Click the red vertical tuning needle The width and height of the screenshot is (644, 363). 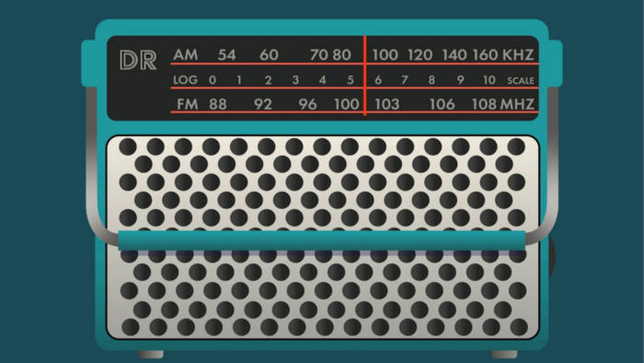pyautogui.click(x=365, y=76)
